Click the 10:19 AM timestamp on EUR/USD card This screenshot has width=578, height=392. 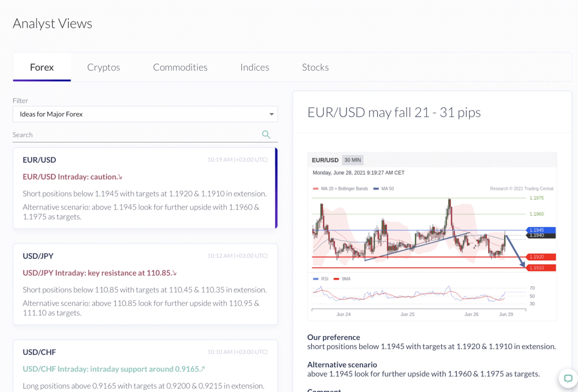237,160
